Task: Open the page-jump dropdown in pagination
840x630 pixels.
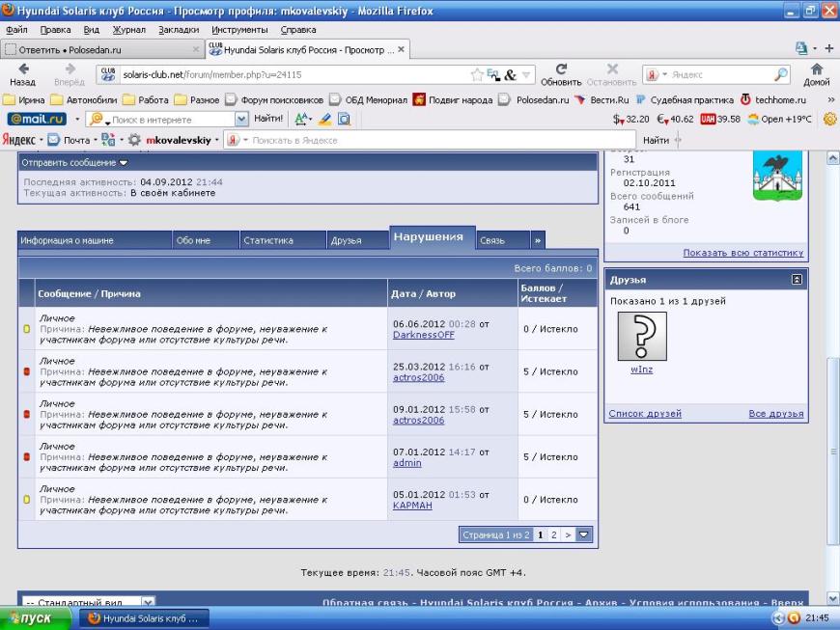Action: (583, 534)
